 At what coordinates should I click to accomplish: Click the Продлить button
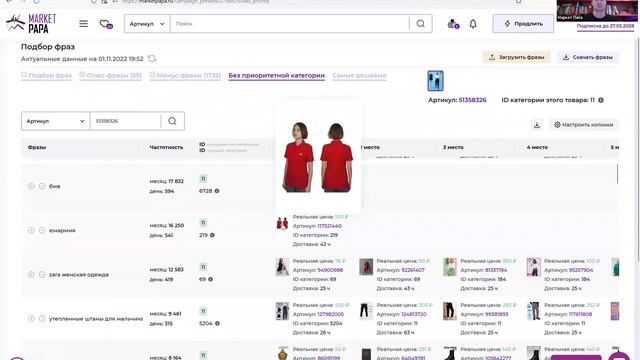(523, 24)
